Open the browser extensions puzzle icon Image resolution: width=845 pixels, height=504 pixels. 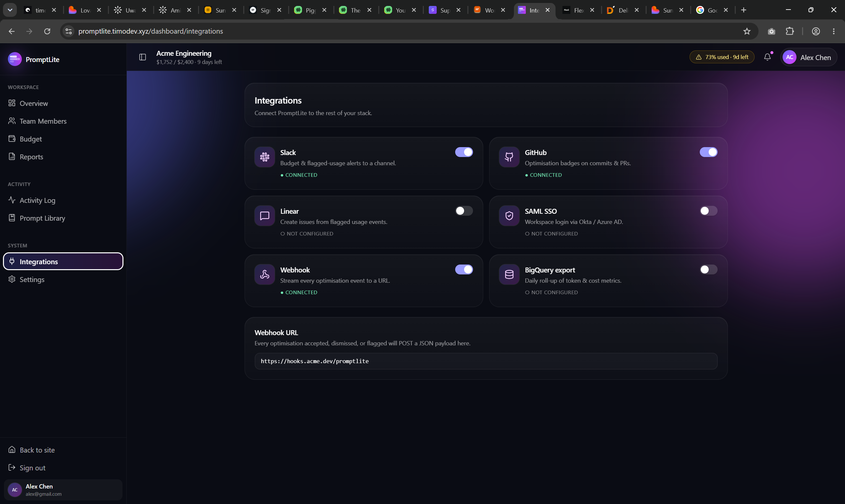(790, 31)
